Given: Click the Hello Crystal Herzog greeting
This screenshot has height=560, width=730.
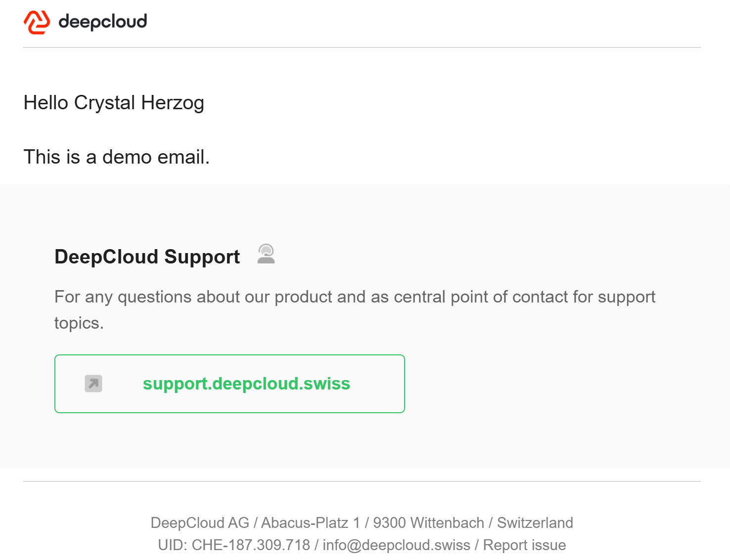Looking at the screenshot, I should 114,103.
